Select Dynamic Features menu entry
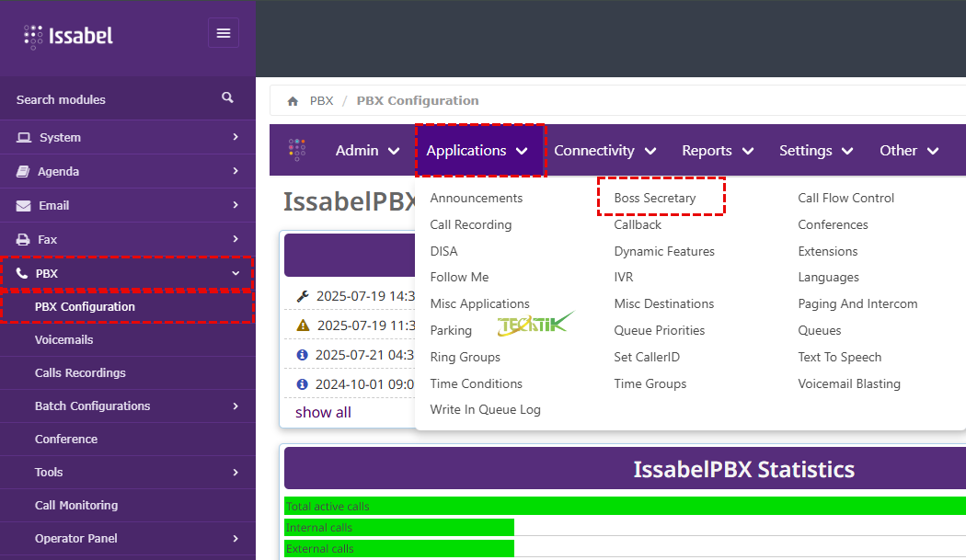The image size is (966, 560). pos(664,251)
